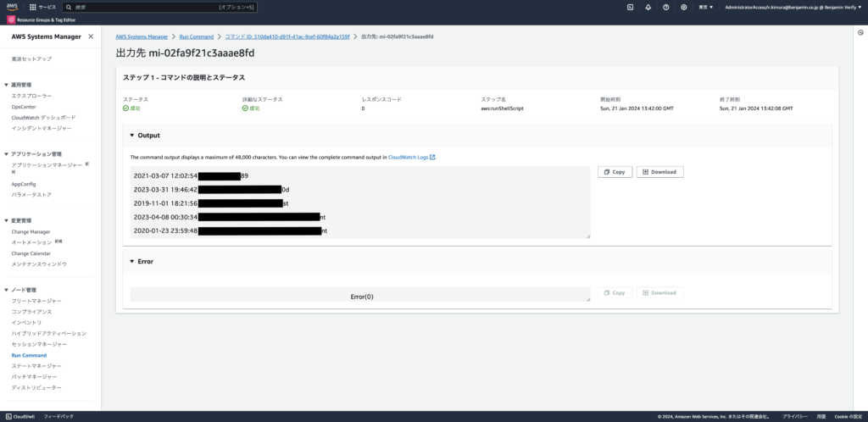The image size is (868, 422).
Task: Open メンテナンスウィンドウ in sidebar
Action: coord(39,264)
